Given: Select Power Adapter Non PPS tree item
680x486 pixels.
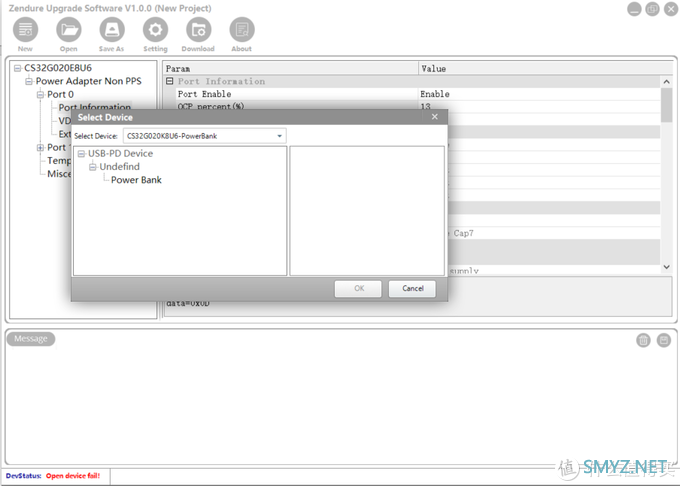Looking at the screenshot, I should pyautogui.click(x=88, y=81).
